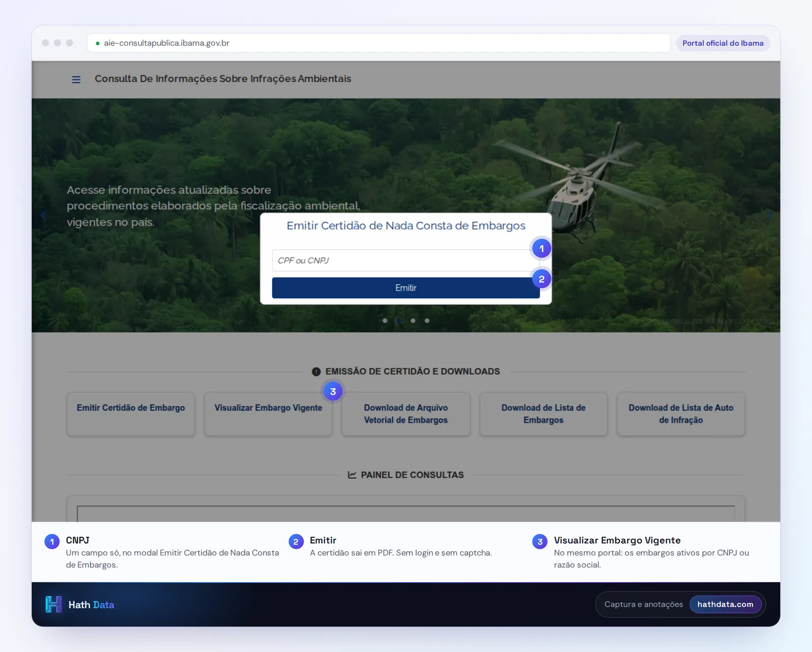This screenshot has height=652, width=812.
Task: Open Emitir Certidão de Embargo card
Action: (x=131, y=414)
